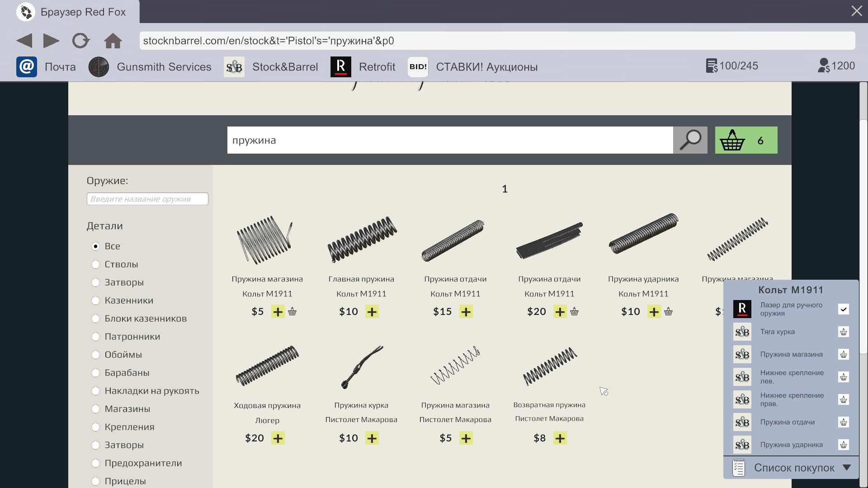Click basket icon for Пружина ударника in list

(844, 445)
